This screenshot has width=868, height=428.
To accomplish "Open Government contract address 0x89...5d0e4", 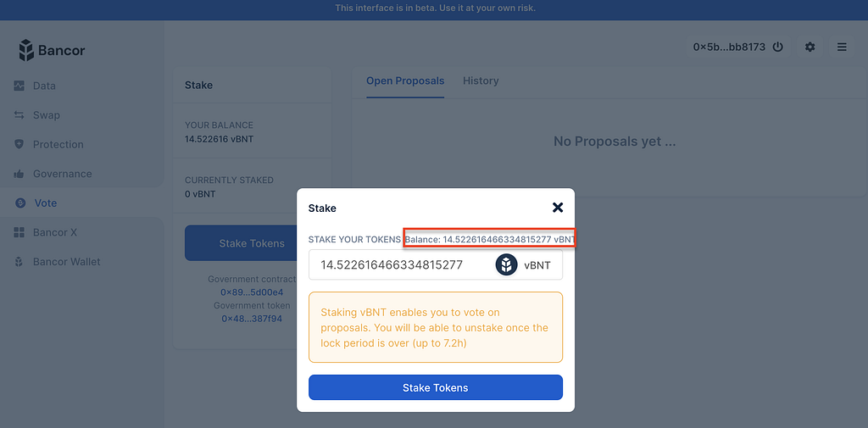I will 252,292.
